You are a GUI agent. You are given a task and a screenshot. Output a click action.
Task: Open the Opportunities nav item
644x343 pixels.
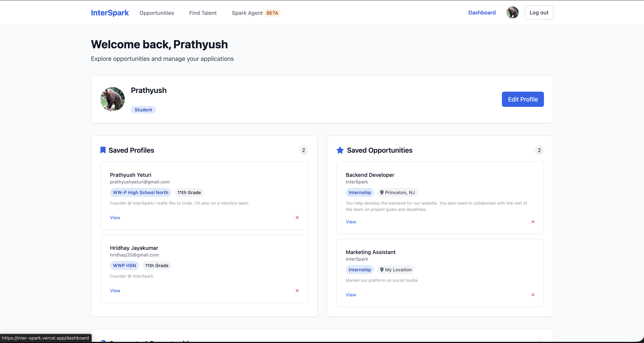(157, 13)
